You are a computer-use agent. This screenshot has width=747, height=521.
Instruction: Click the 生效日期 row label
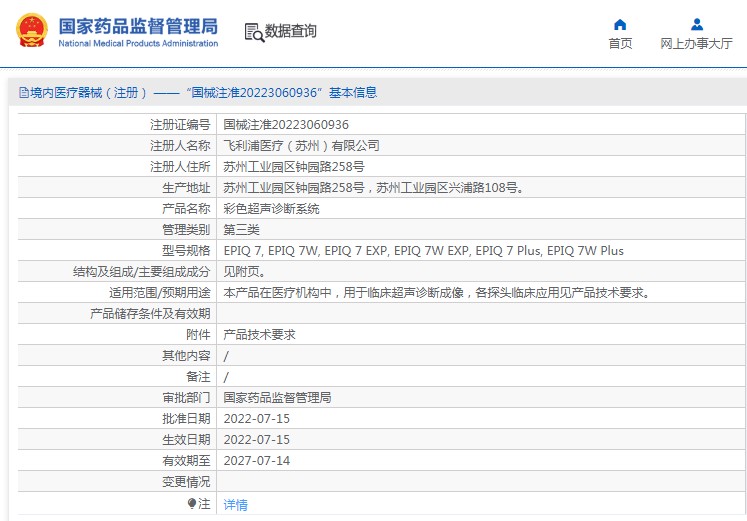[186, 439]
